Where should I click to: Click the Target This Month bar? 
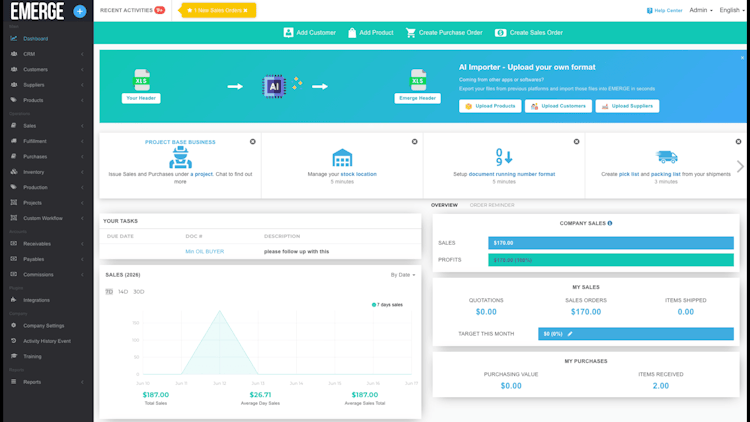point(636,334)
